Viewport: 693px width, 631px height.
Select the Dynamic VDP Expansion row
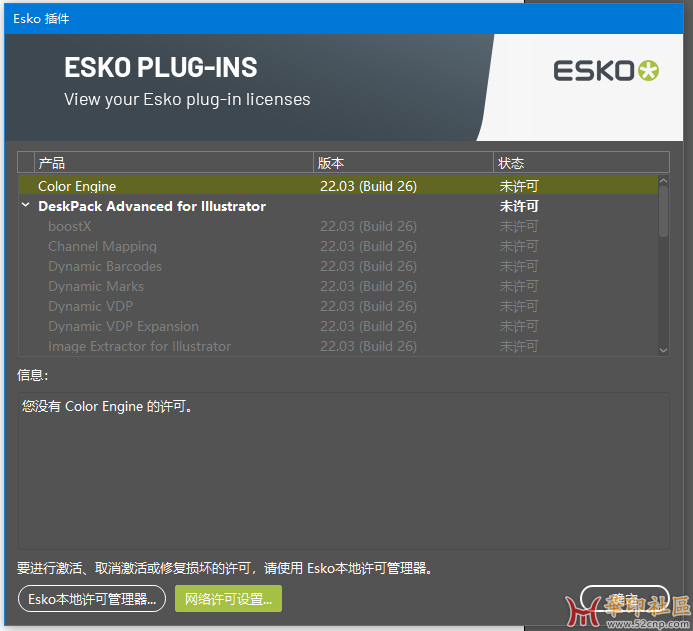click(338, 326)
